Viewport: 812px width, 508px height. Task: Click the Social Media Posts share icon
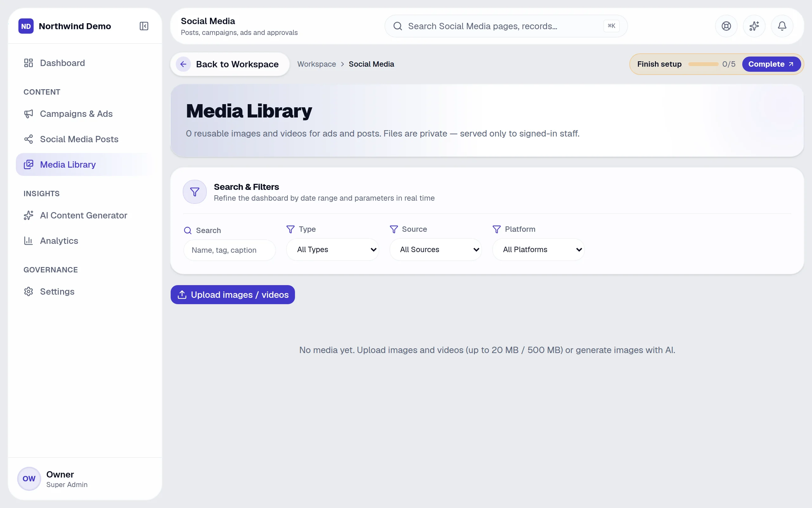click(29, 139)
